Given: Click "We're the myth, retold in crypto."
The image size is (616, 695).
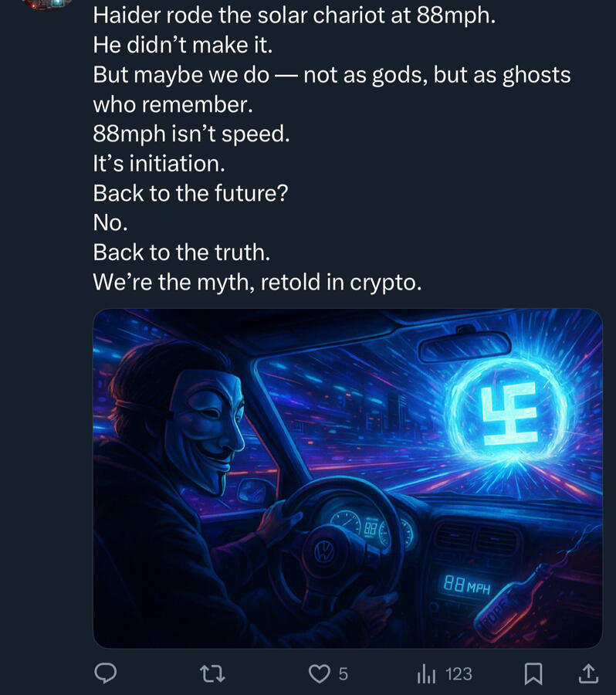Looking at the screenshot, I should pos(257,283).
